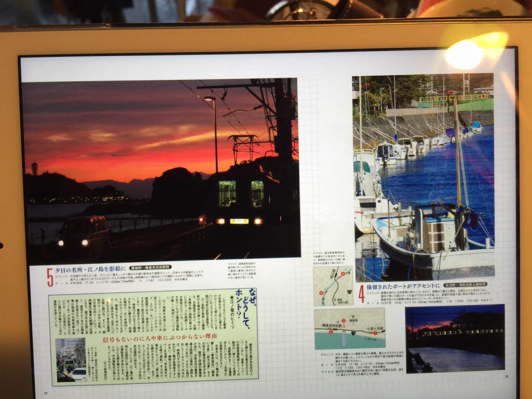Tap heading 係留されたボートがアクセントに
Screen dimensions: 532x399
tap(403, 288)
